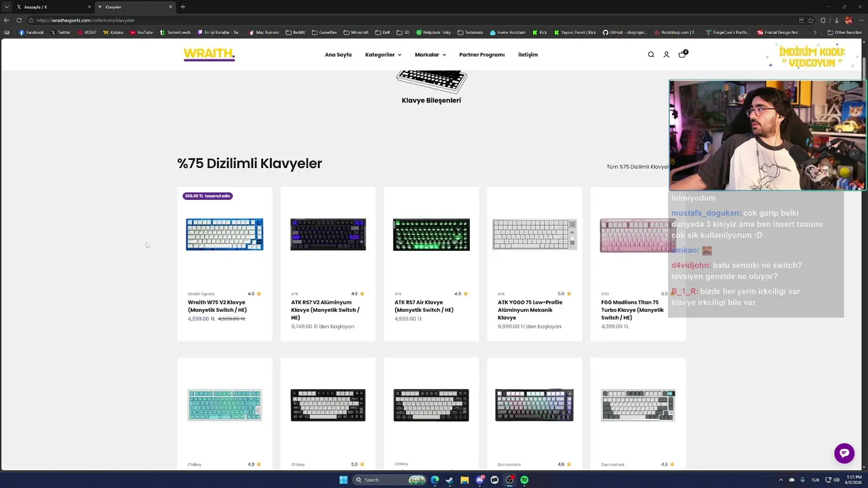Open the 3D bookmarks folder
Screen dimensions: 868x488
(x=403, y=33)
